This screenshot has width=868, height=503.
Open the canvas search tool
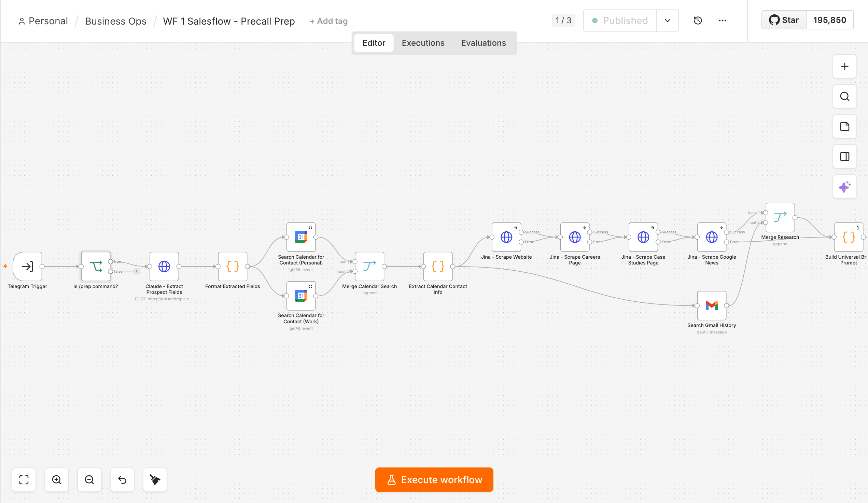[844, 96]
